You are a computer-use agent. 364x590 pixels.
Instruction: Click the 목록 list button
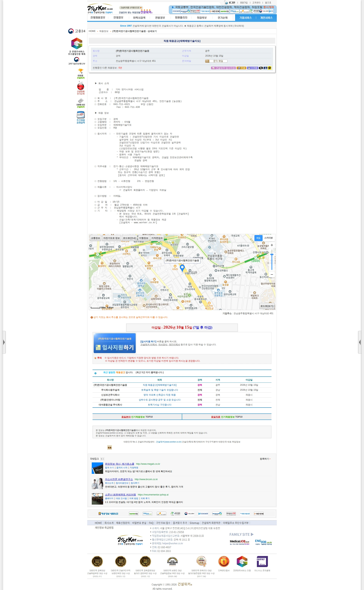(x=110, y=448)
